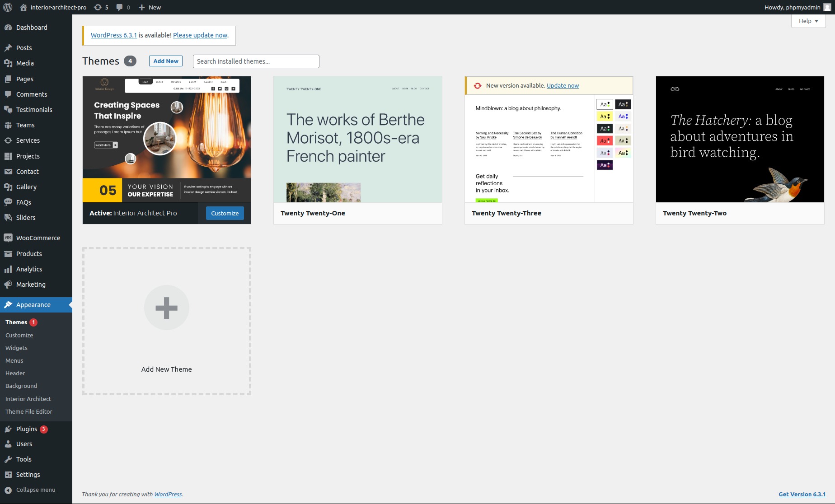
Task: Open Twenty Twenty-One theme thumbnail
Action: pyautogui.click(x=358, y=139)
